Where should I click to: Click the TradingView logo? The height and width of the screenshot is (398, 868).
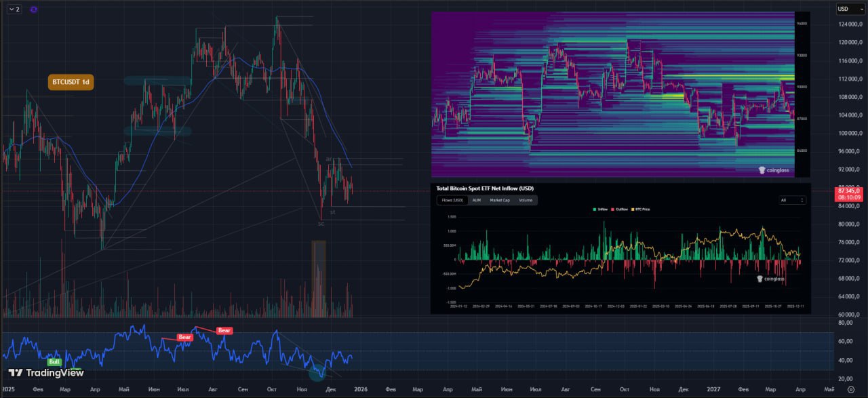(37, 373)
